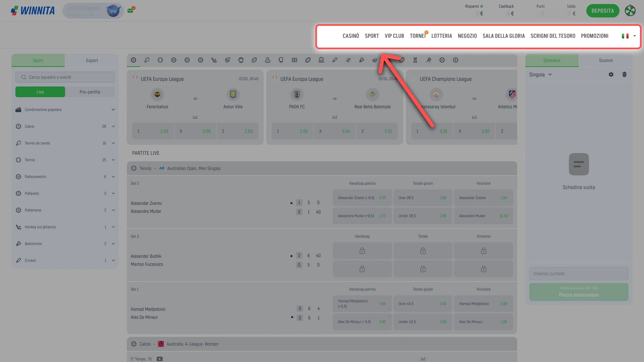Open the TORNEI menu item
Image resolution: width=644 pixels, height=362 pixels.
[x=418, y=36]
